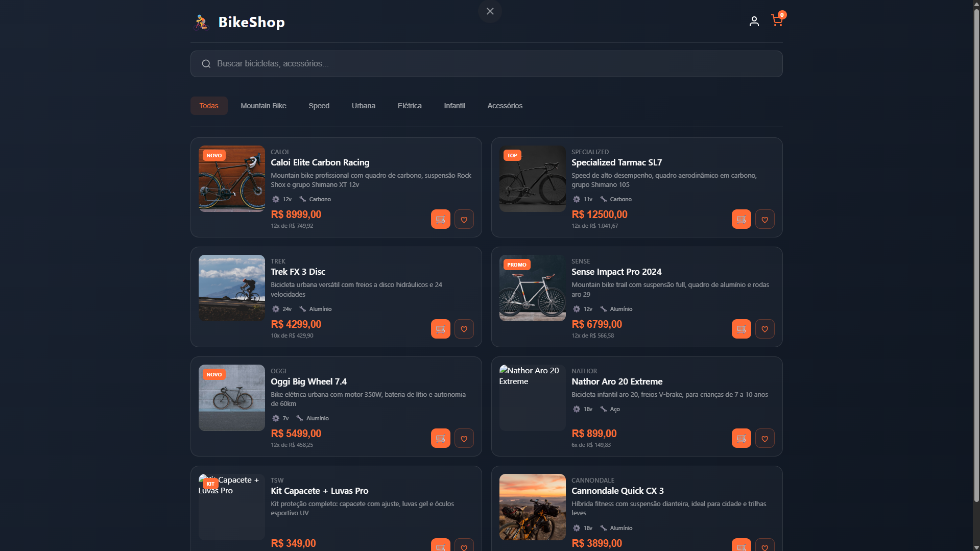Click the TOP badge on Specialized bike
Screen dimensions: 980x551
click(512, 155)
